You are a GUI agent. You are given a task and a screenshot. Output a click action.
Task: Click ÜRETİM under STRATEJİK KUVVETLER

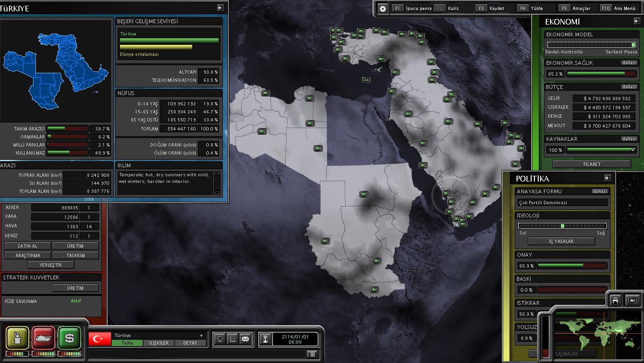(76, 288)
